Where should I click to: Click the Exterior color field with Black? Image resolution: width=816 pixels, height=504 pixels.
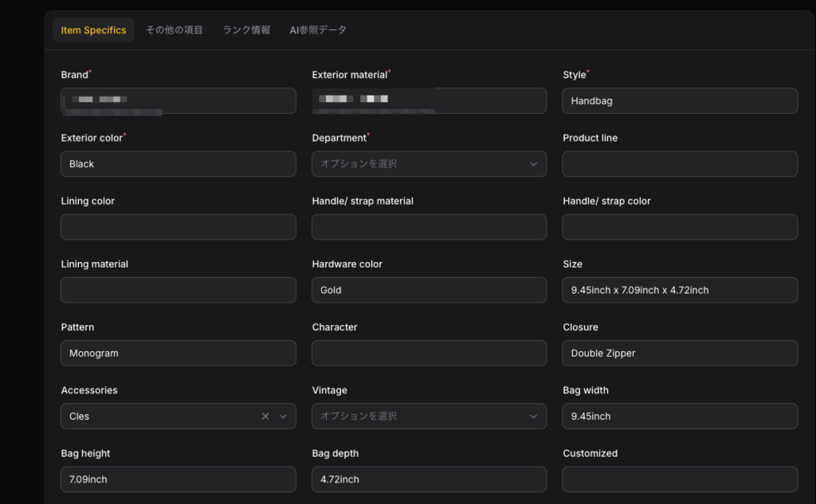point(178,164)
